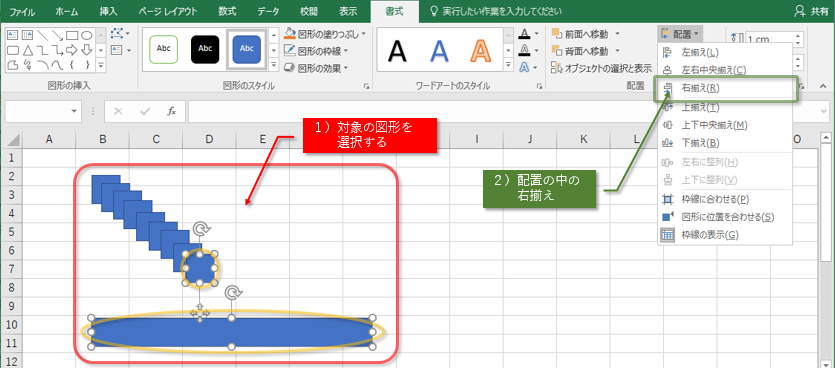Choose 右揃え(R) from align menu
This screenshot has height=368, width=835.
pos(725,89)
